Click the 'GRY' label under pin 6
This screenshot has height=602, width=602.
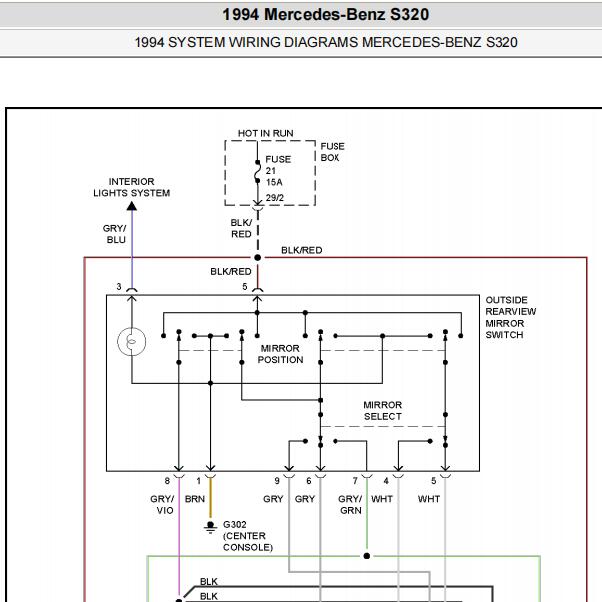tap(305, 499)
